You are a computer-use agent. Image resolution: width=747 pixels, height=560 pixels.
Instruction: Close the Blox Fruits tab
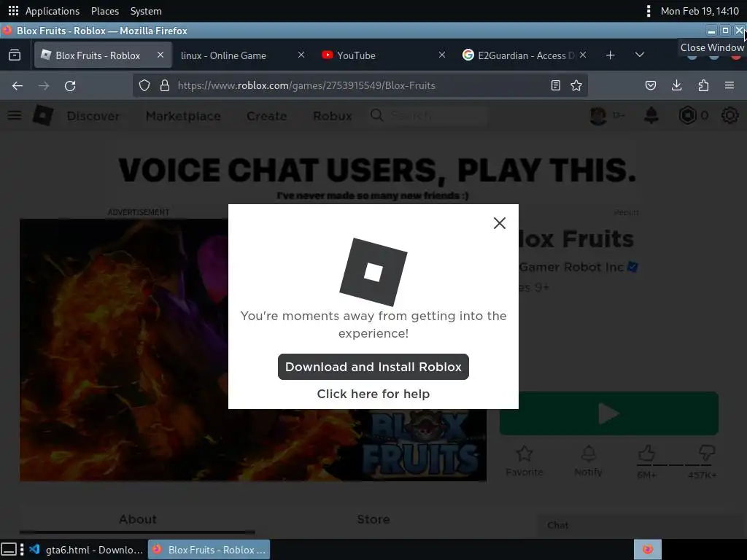click(160, 55)
